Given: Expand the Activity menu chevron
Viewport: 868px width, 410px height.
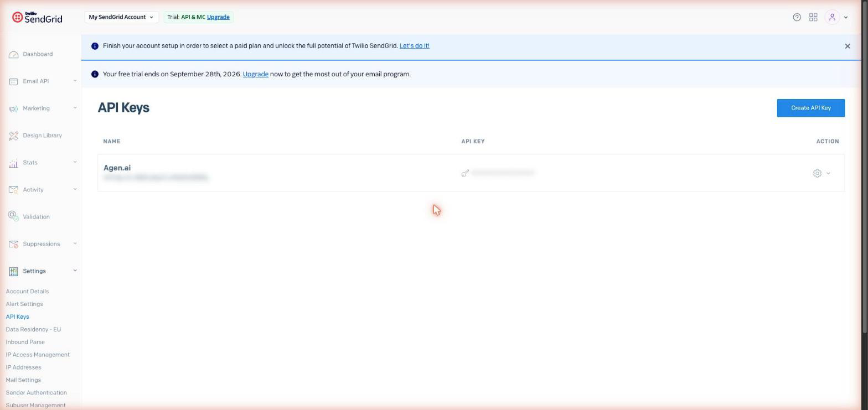Looking at the screenshot, I should [75, 189].
